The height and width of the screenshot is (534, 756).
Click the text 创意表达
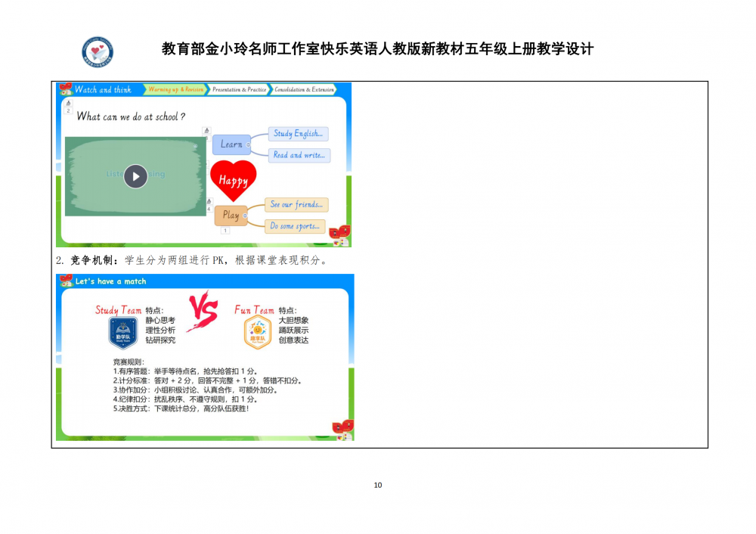click(x=293, y=340)
